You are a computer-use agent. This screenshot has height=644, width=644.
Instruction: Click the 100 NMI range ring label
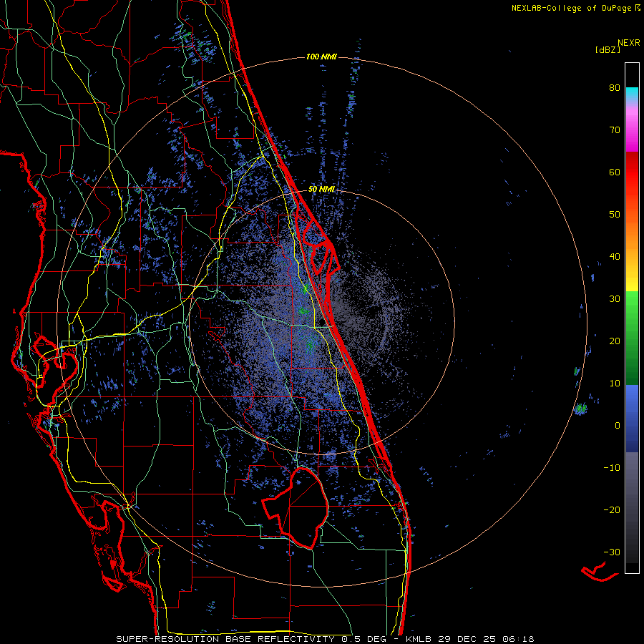[x=321, y=57]
